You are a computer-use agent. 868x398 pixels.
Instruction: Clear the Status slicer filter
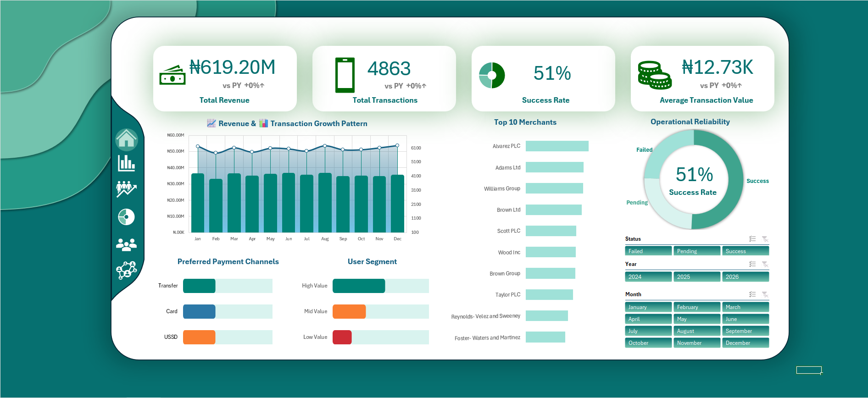(765, 239)
